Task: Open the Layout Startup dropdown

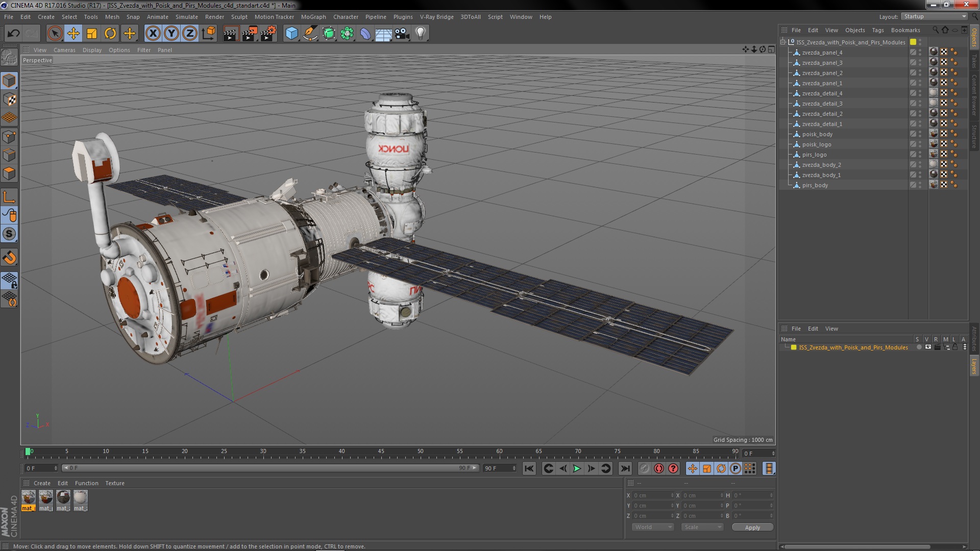Action: point(935,16)
